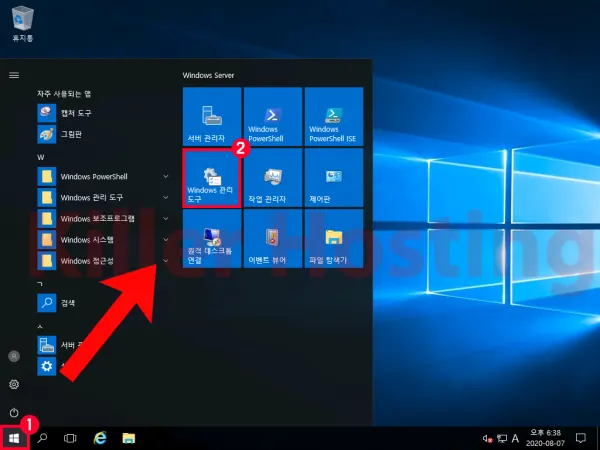The image size is (600, 450).
Task: Expand the Windows 시스템 chevron
Action: click(x=166, y=240)
